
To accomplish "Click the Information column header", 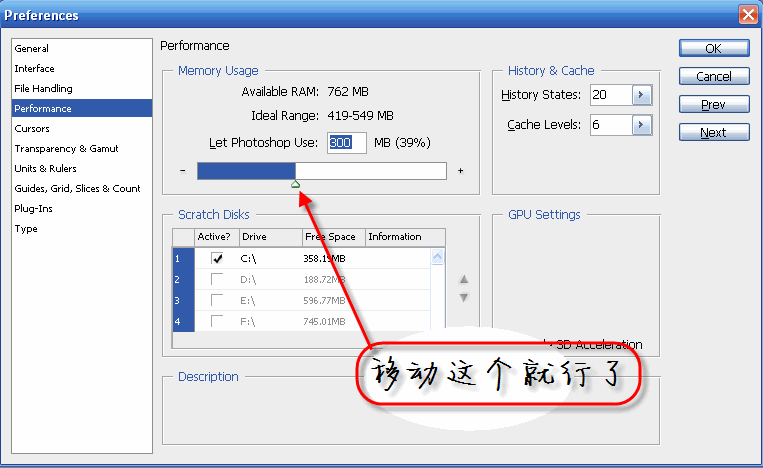I will (x=405, y=237).
